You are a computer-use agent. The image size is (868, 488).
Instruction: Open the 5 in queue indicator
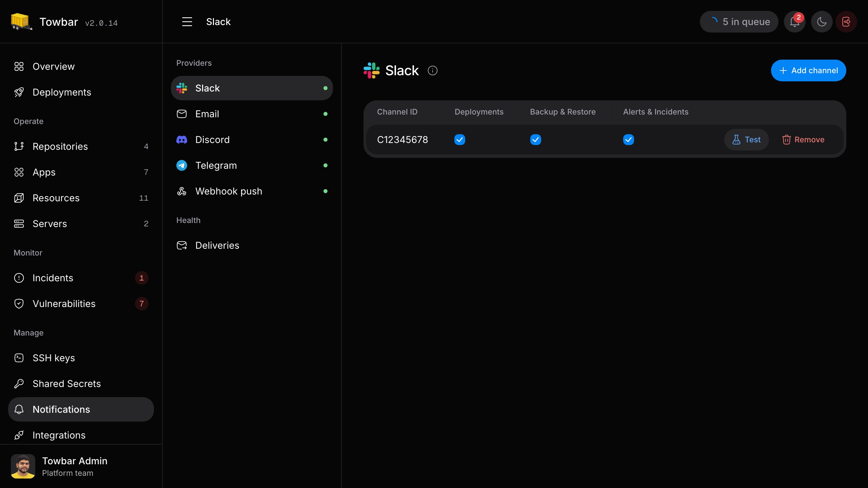[x=739, y=22]
